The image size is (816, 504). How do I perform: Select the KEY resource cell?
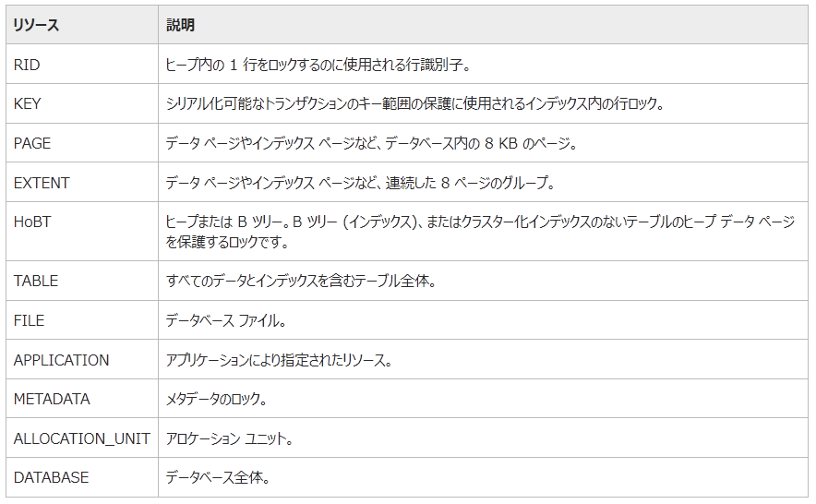click(28, 104)
